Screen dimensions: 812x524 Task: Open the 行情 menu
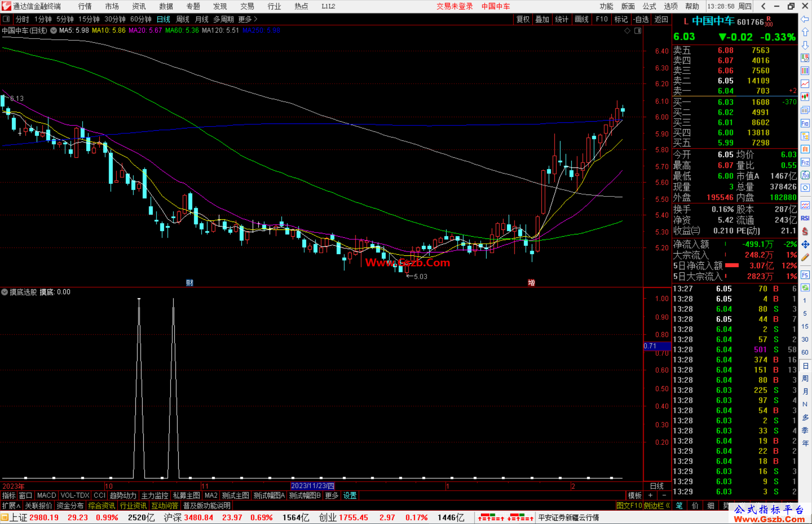85,6
